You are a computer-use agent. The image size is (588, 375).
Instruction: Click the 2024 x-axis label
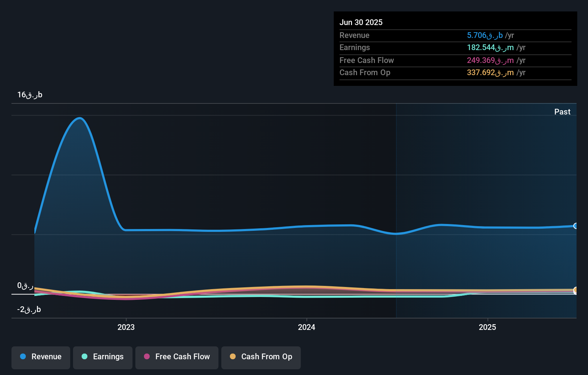(307, 327)
